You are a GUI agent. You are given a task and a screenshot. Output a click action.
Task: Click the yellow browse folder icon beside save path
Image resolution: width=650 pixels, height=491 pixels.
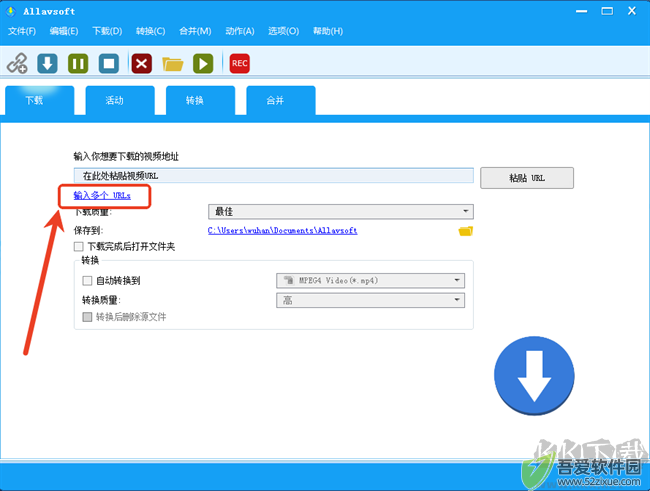click(x=466, y=231)
